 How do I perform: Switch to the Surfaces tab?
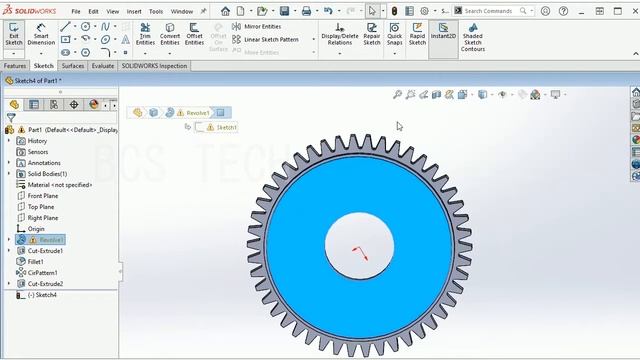[x=73, y=66]
